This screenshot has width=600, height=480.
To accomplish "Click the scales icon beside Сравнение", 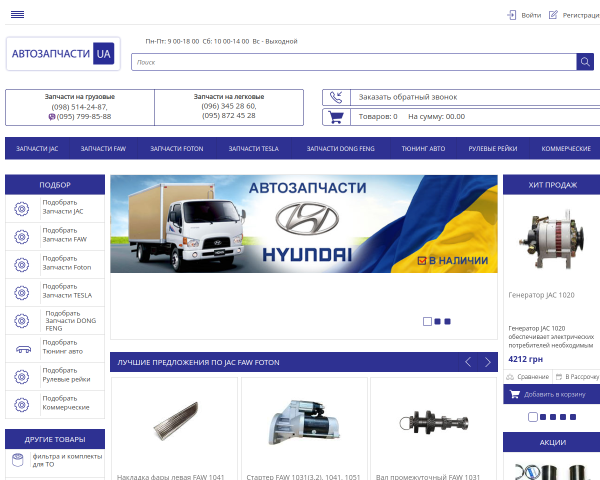I will 510,377.
